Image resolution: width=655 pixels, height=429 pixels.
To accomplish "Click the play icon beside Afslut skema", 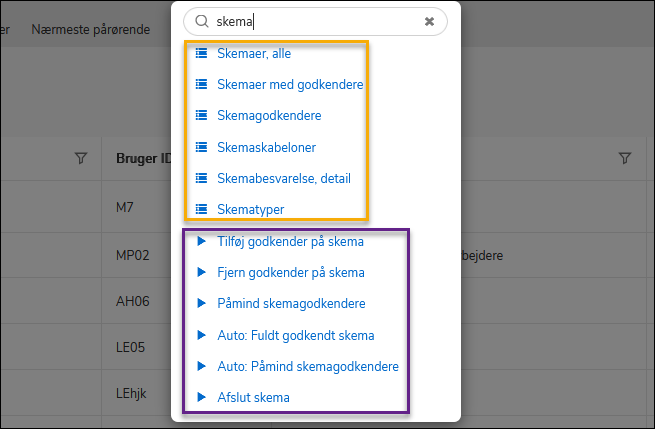I will tap(201, 398).
